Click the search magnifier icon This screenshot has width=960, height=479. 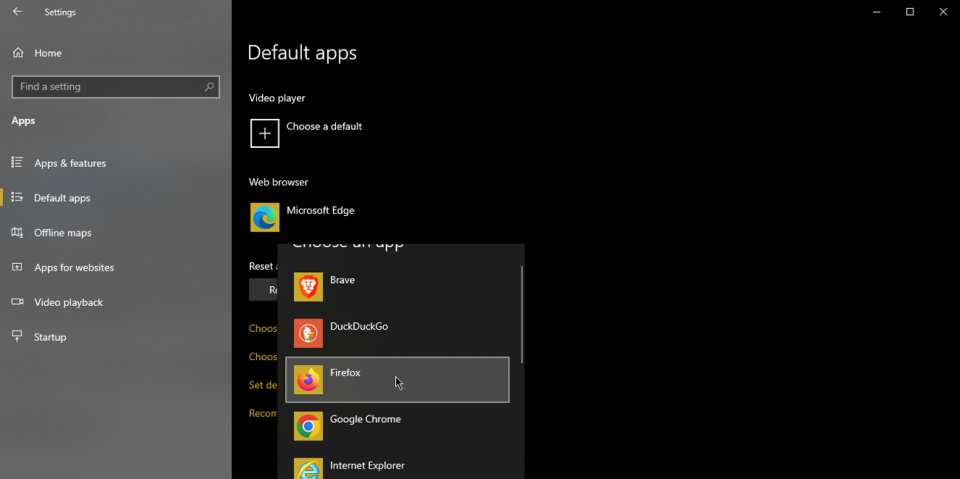(209, 87)
